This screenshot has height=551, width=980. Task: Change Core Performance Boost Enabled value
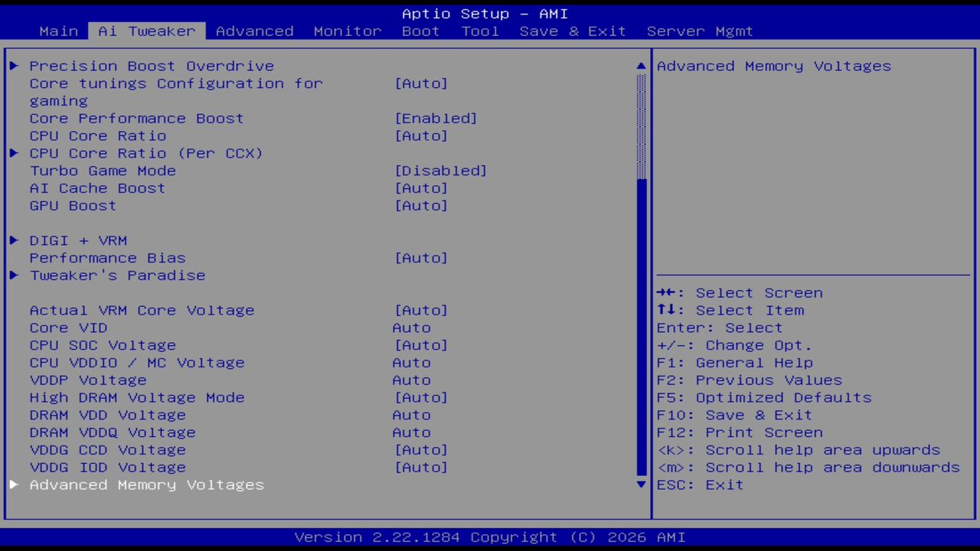pyautogui.click(x=436, y=119)
